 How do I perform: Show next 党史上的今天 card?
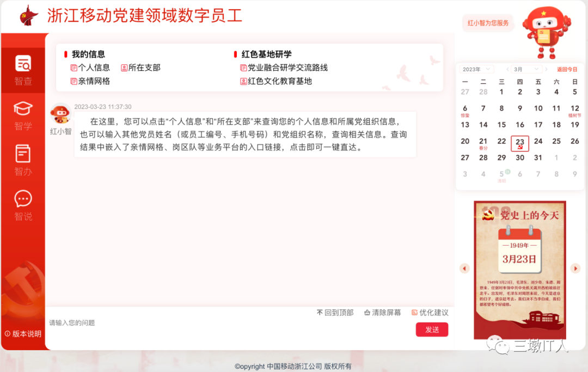click(x=575, y=268)
